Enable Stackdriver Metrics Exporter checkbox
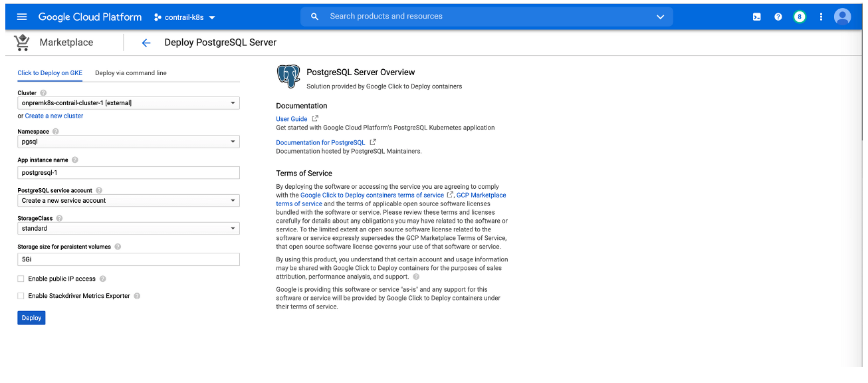The height and width of the screenshot is (383, 868). [21, 296]
